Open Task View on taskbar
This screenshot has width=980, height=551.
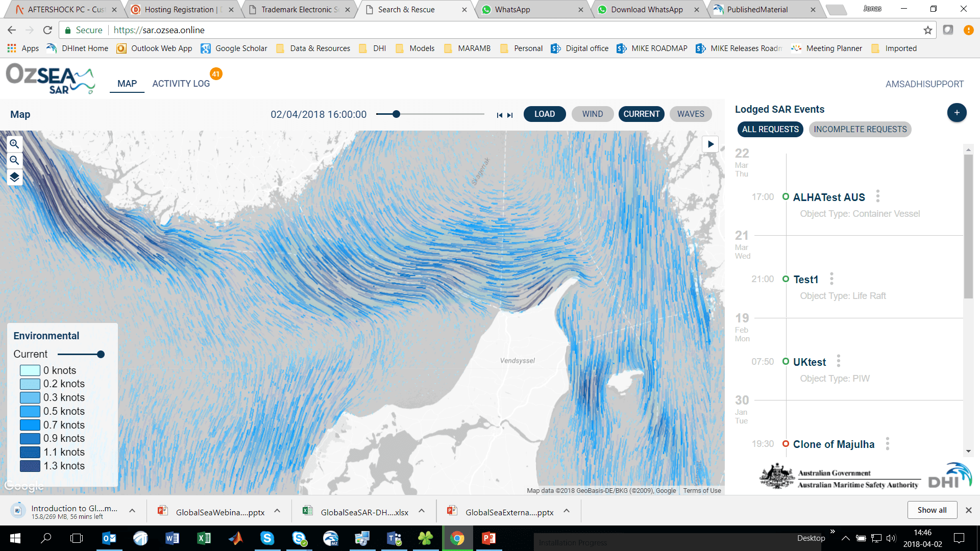click(77, 538)
